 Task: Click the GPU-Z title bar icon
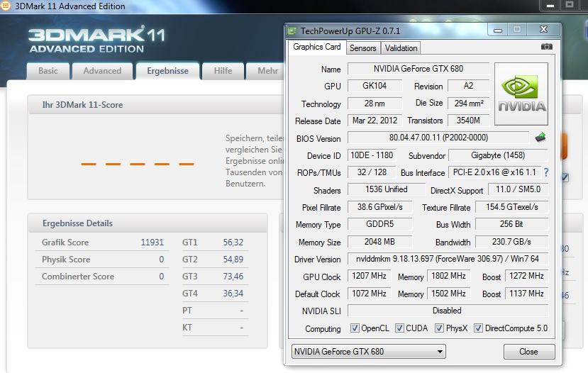click(x=292, y=30)
